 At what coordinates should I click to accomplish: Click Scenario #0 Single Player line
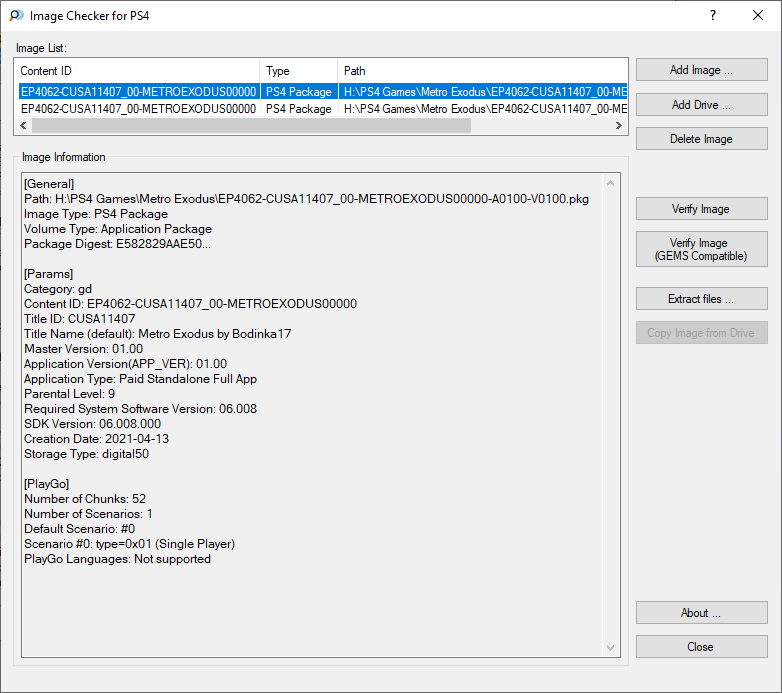pyautogui.click(x=130, y=543)
